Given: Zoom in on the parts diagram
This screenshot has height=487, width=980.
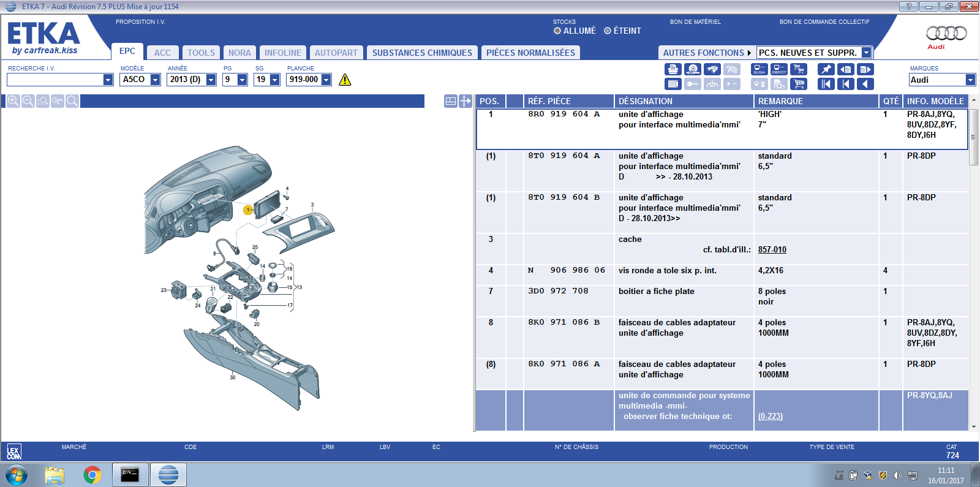Looking at the screenshot, I should (13, 101).
